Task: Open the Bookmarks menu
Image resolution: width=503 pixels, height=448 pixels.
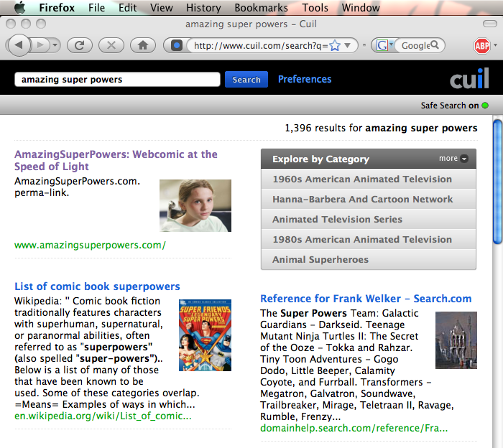Action: tap(261, 7)
